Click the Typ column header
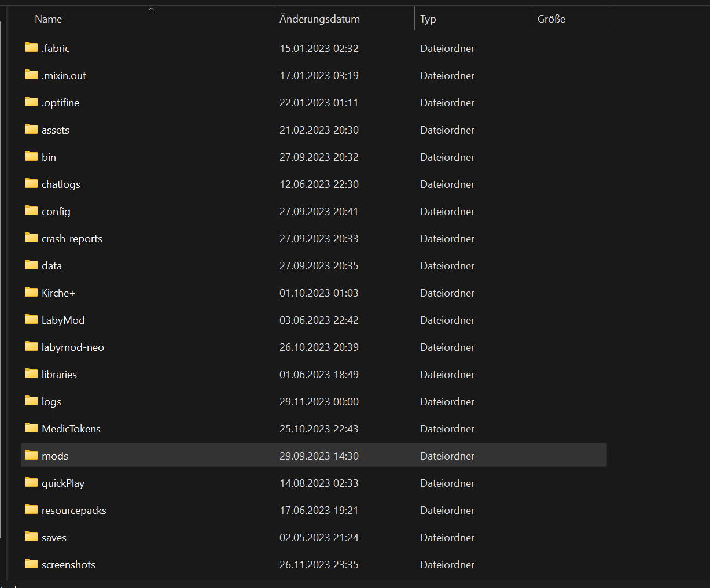The height and width of the screenshot is (588, 710). point(428,19)
